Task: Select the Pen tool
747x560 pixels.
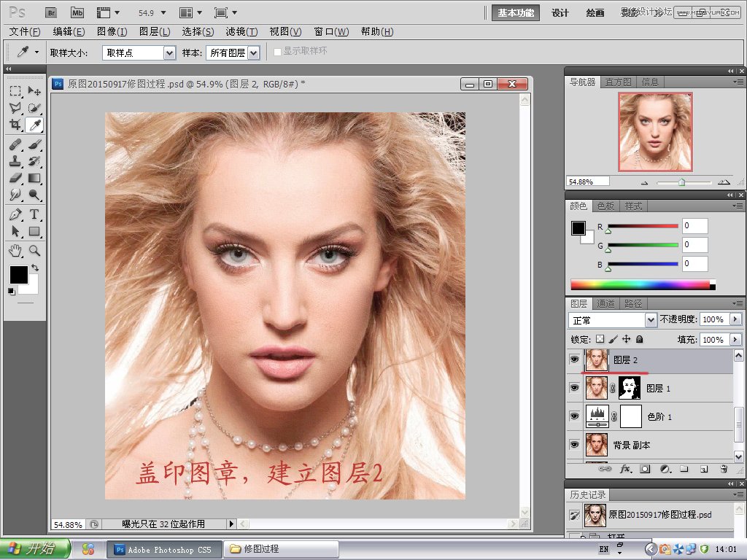Action: tap(15, 214)
